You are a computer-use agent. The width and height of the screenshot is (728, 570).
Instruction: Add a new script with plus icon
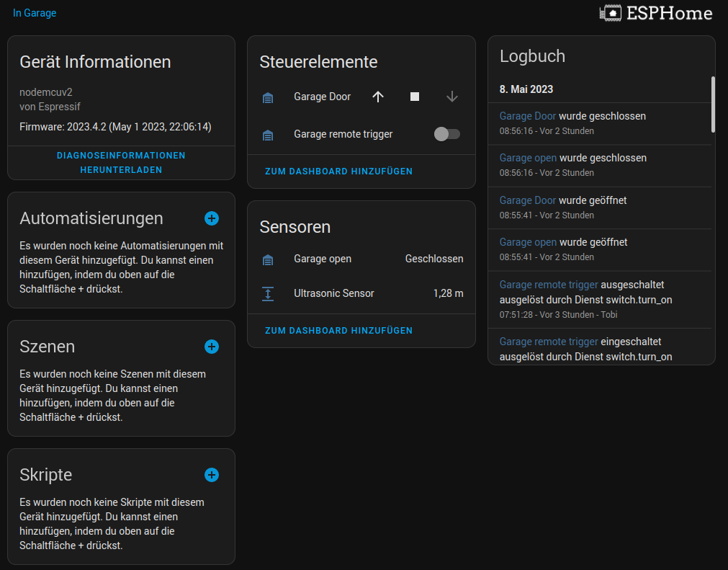pyautogui.click(x=212, y=475)
